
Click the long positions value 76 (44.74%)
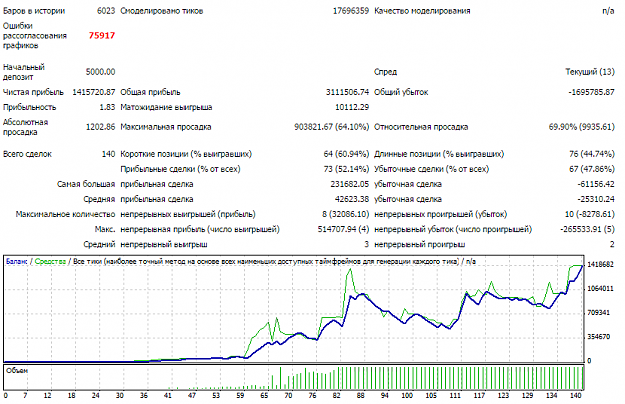coord(592,154)
